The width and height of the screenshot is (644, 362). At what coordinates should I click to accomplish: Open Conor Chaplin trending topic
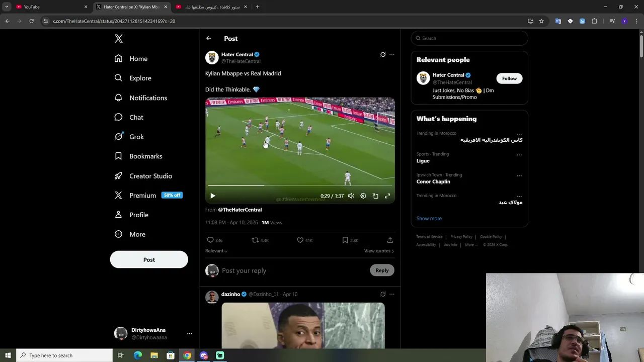433,182
